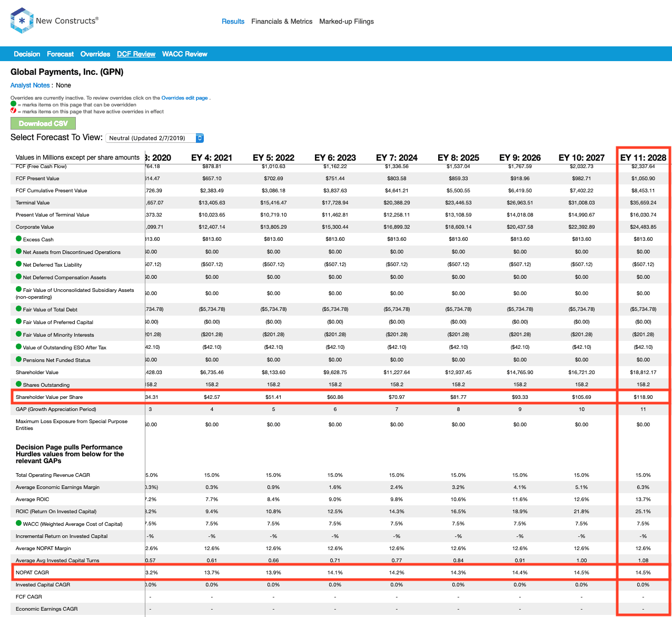Select the EY 8: 2025 column header

click(x=458, y=158)
